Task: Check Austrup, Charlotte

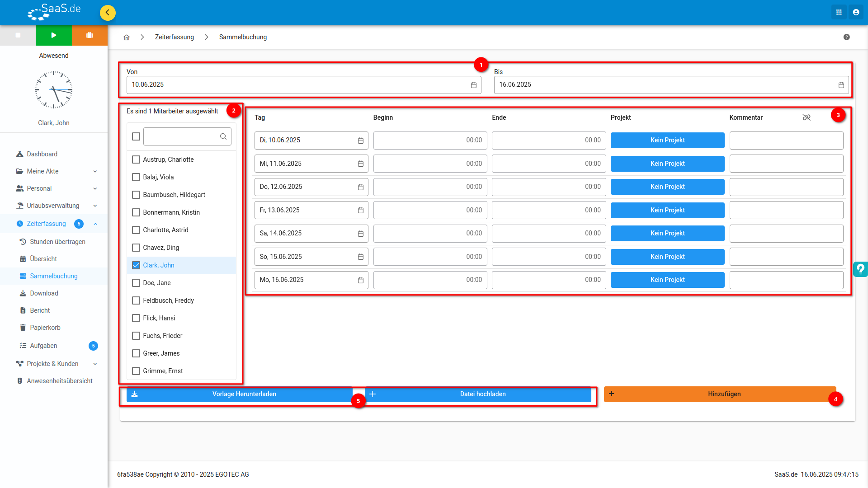Action: 136,160
